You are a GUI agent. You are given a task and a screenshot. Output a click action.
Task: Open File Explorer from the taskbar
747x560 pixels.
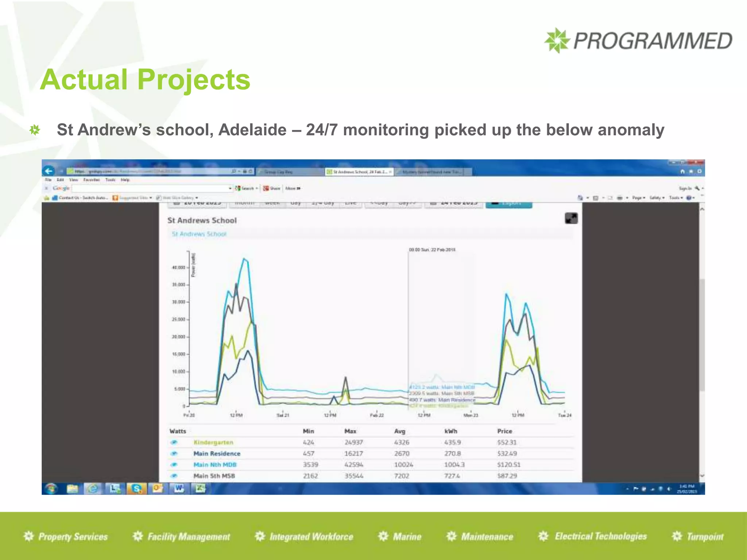pos(73,489)
